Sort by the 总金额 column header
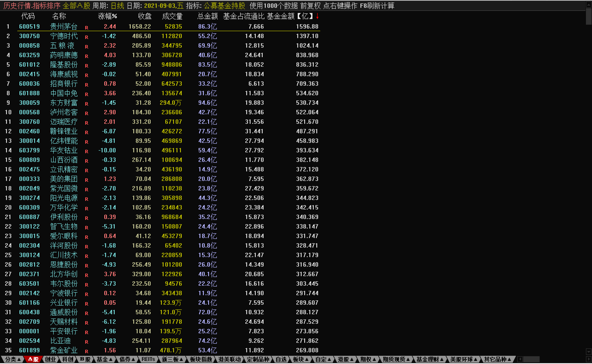This screenshot has width=592, height=364. point(208,16)
